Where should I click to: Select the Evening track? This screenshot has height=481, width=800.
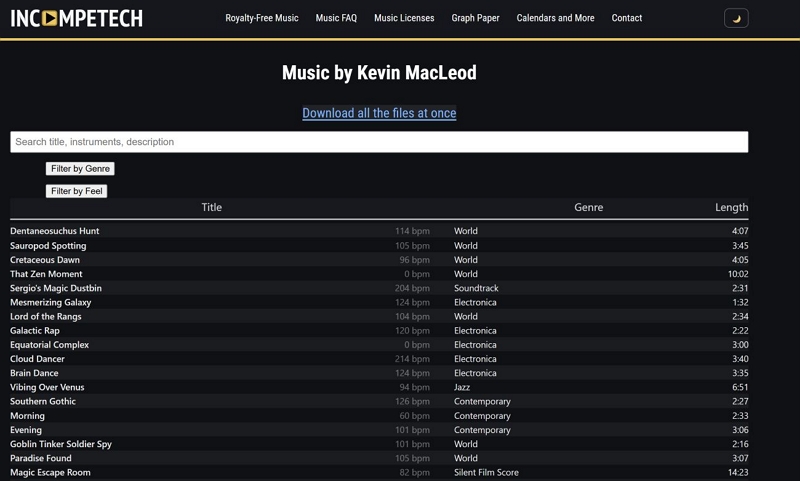26,430
